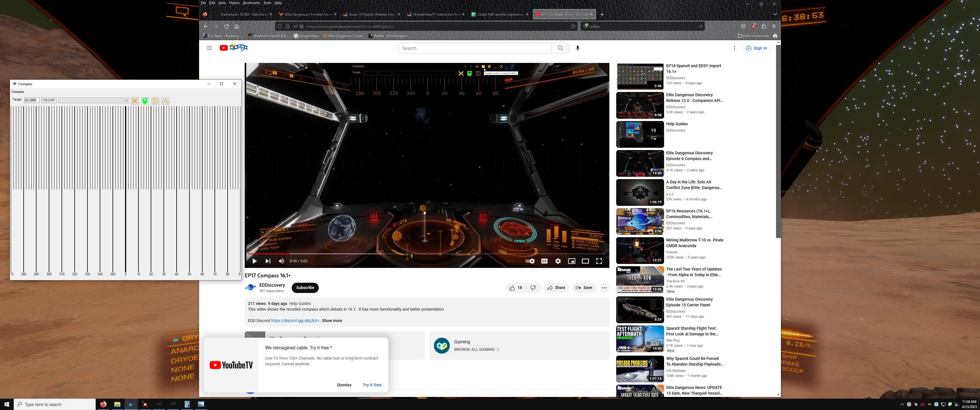
Task: Reload the current YouTube page
Action: [226, 26]
